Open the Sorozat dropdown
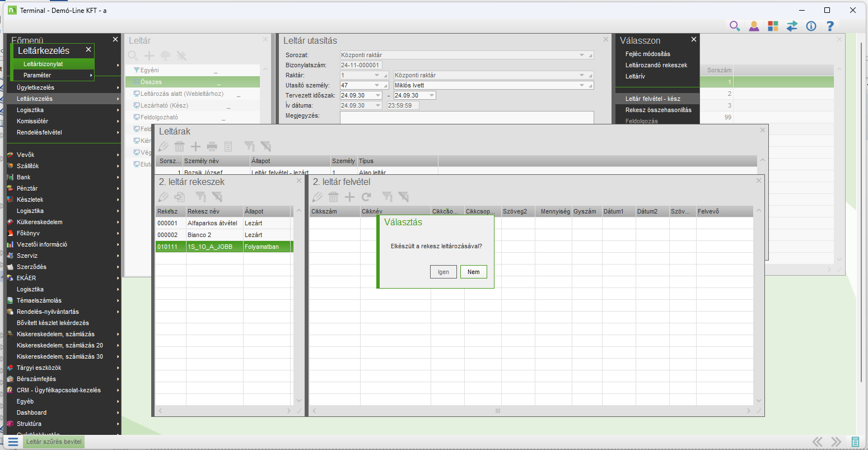Image resolution: width=868 pixels, height=450 pixels. pyautogui.click(x=582, y=55)
